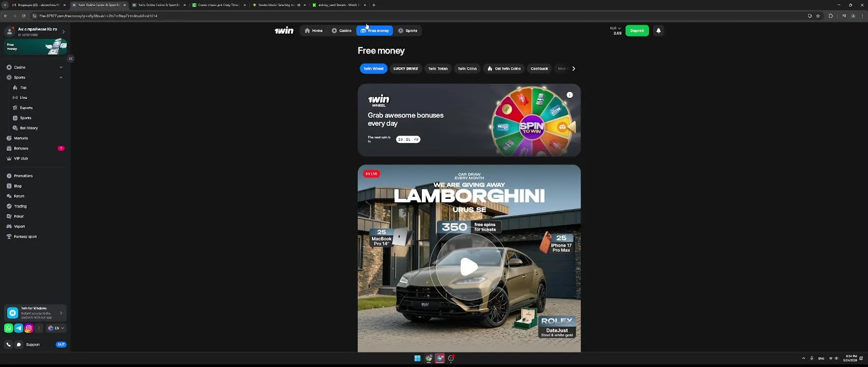Click the browser address bar URL
Image resolution: width=868 pixels, height=367 pixels.
(98, 16)
